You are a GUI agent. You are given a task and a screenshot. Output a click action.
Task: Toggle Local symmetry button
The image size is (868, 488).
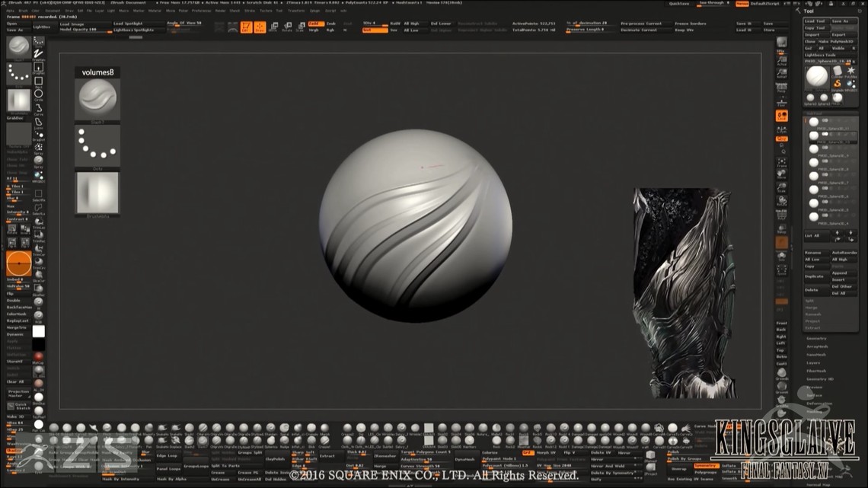(782, 116)
